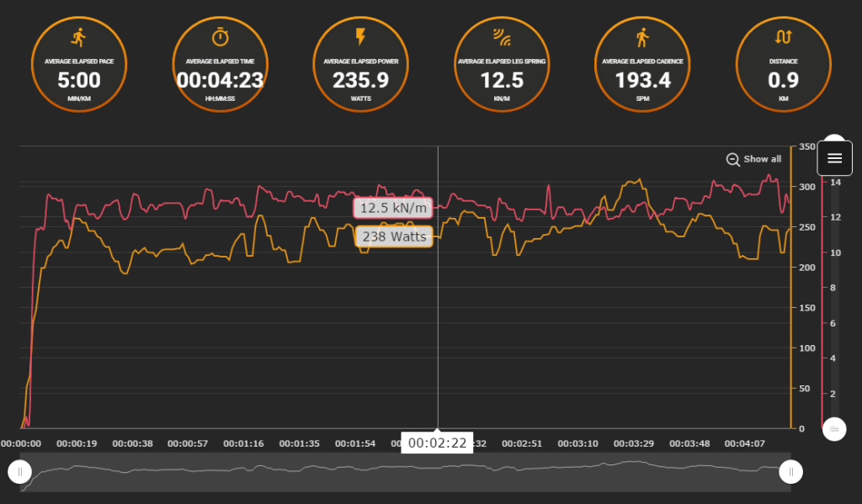Click the running figure icon above Average Elapsed Pace
This screenshot has width=862, height=504.
pyautogui.click(x=78, y=37)
